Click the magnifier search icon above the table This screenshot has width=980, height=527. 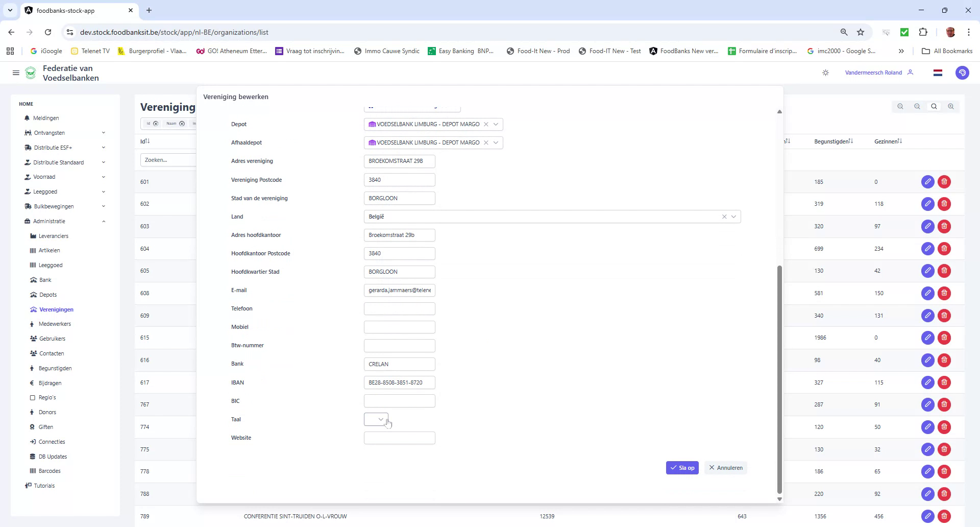tap(934, 106)
